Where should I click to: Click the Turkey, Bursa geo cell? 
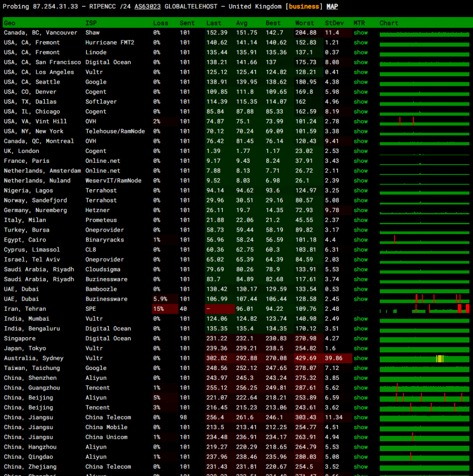(26, 230)
